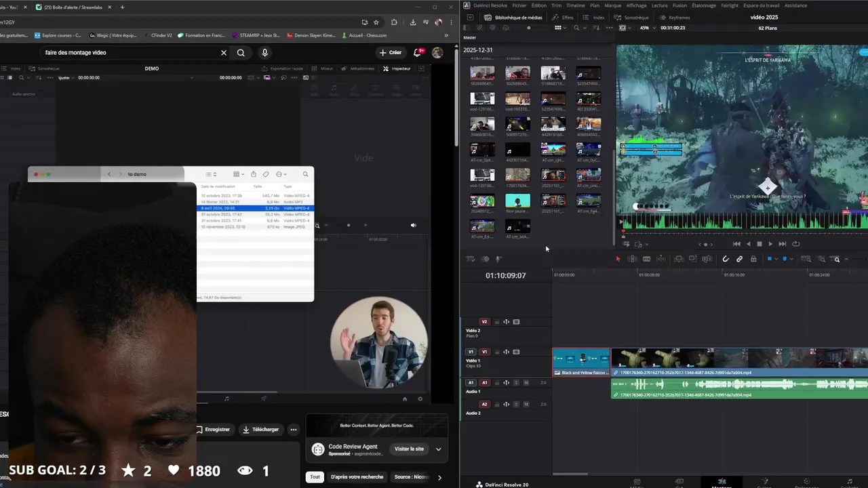Stop playback in the Resolve viewer
Image resolution: width=868 pixels, height=488 pixels.
(759, 244)
